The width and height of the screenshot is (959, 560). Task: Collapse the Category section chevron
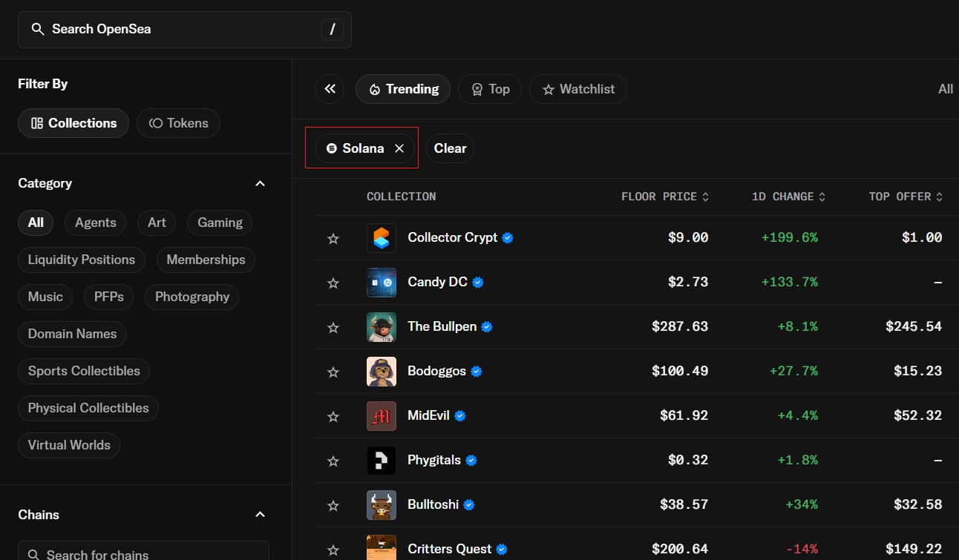click(260, 183)
